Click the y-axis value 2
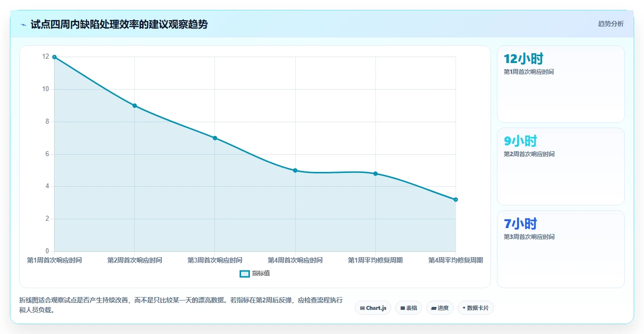Image resolution: width=644 pixels, height=334 pixels. pos(47,219)
